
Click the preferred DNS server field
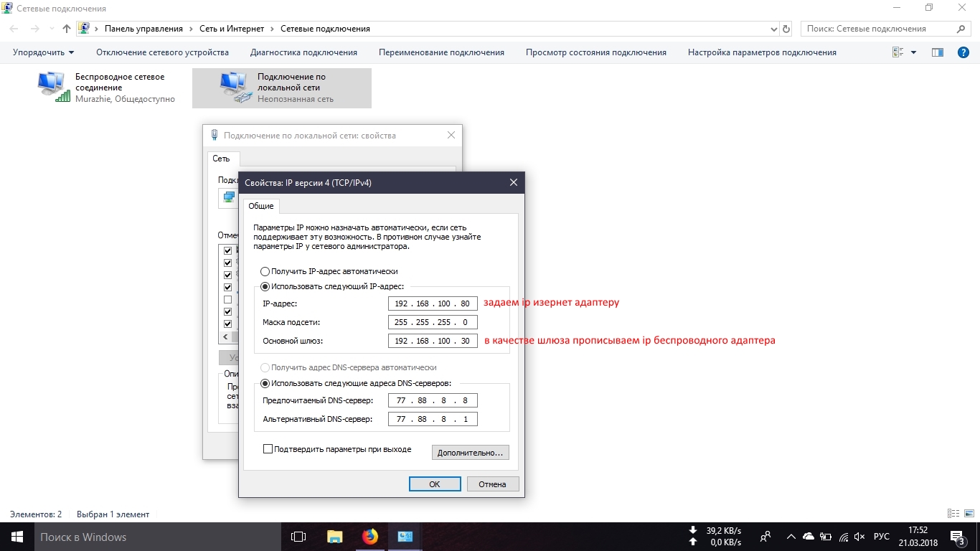pyautogui.click(x=432, y=400)
